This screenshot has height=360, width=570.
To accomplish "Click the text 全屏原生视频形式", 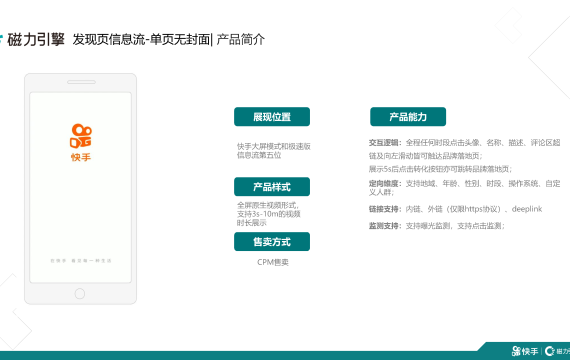I will tap(267, 205).
